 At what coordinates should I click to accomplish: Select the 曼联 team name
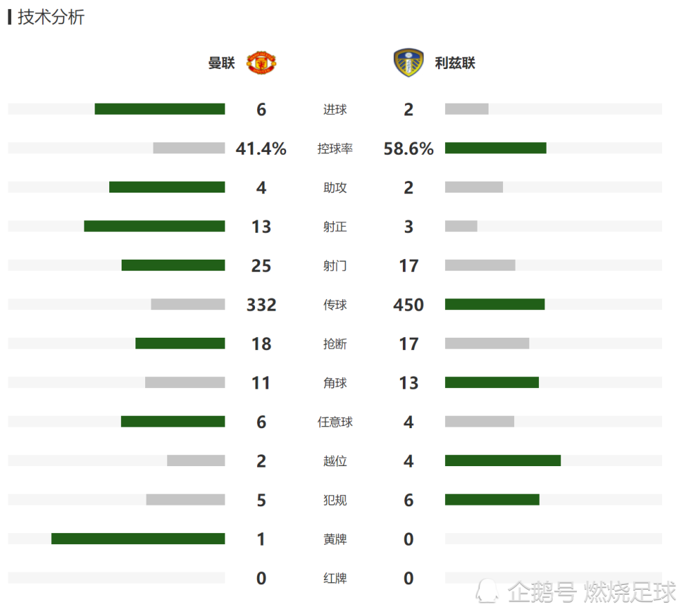222,63
